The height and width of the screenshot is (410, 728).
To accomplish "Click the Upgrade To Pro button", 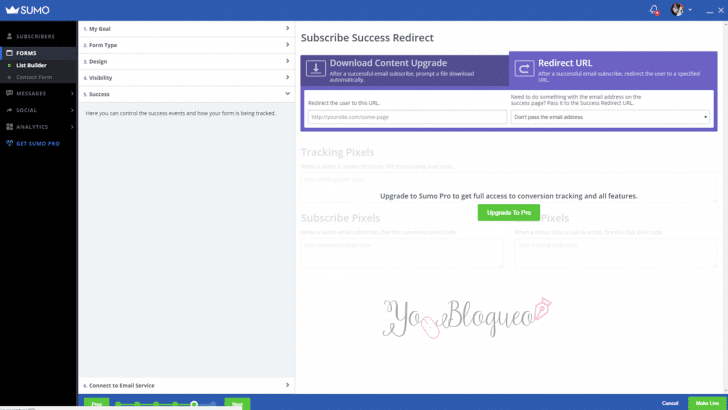I will [x=509, y=213].
